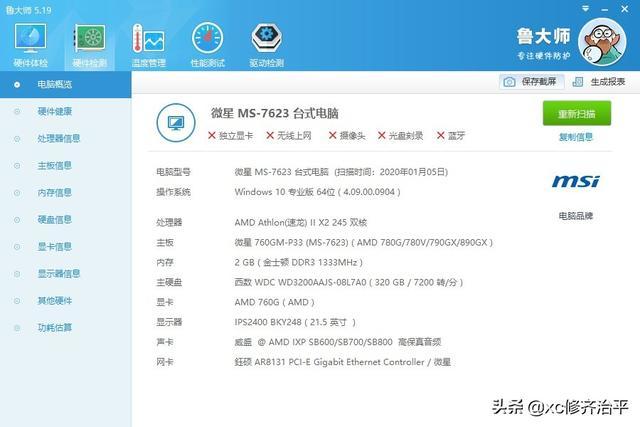Click the desktop computer round icon

pos(176,122)
